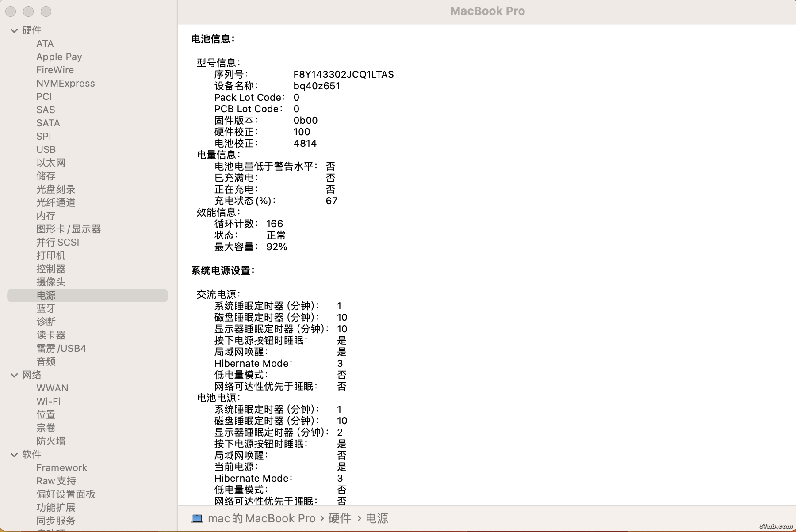
Task: Select 图形卡/显示器 in the sidebar
Action: click(x=69, y=229)
